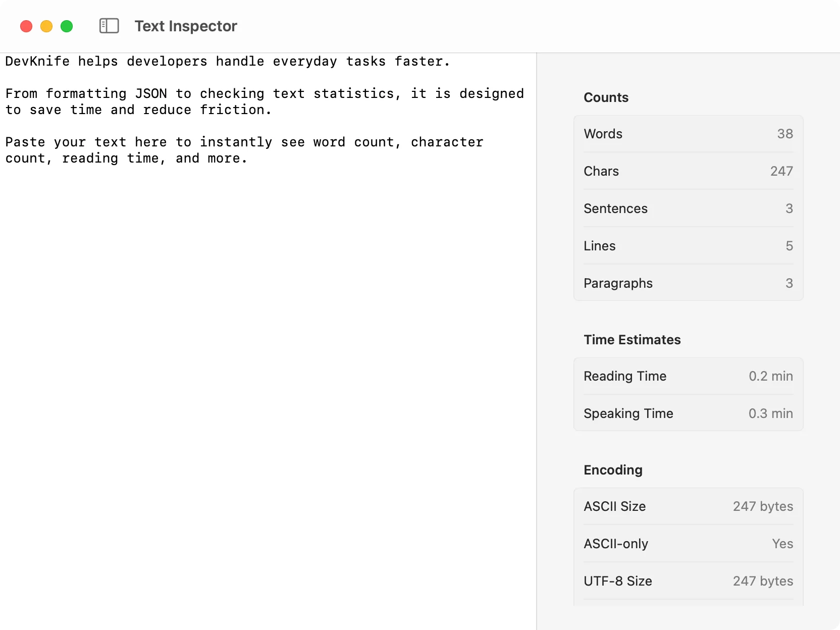
Task: Click the Paragraphs count row
Action: 688,283
